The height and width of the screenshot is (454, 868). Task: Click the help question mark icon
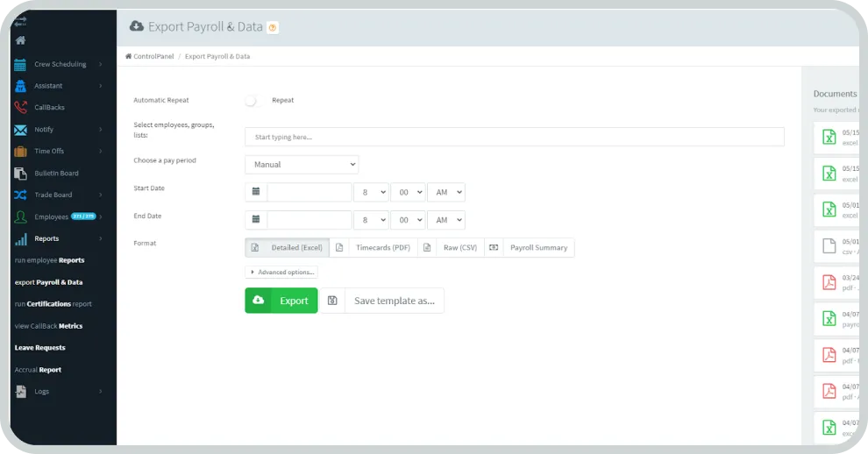click(273, 28)
